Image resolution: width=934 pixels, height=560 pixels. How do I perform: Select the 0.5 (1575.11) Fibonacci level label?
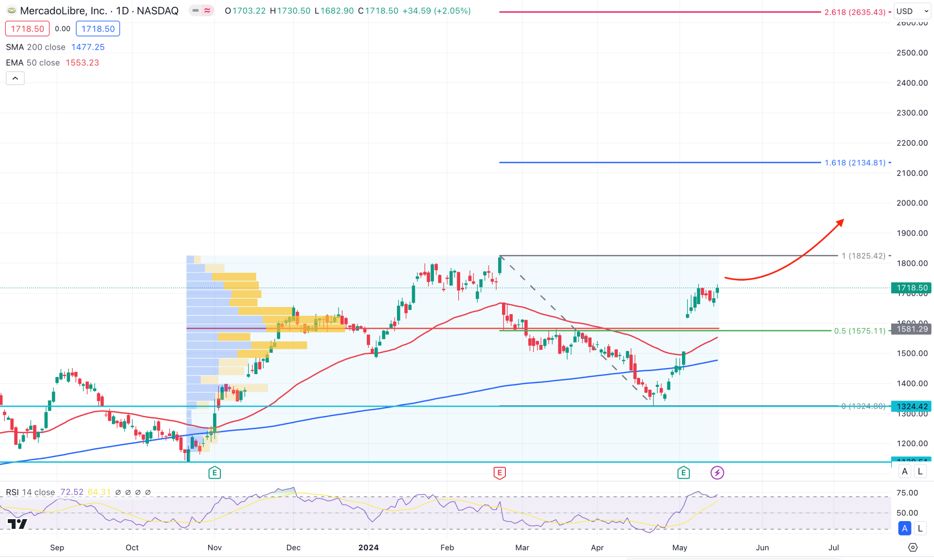click(x=860, y=331)
